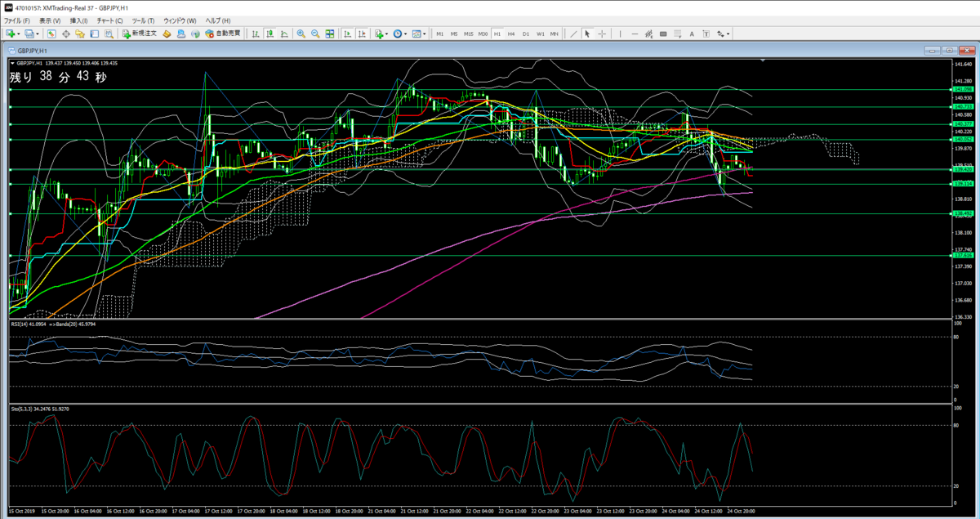Image resolution: width=980 pixels, height=519 pixels.
Task: Toggle the Data Window crosshair icon
Action: [x=65, y=34]
